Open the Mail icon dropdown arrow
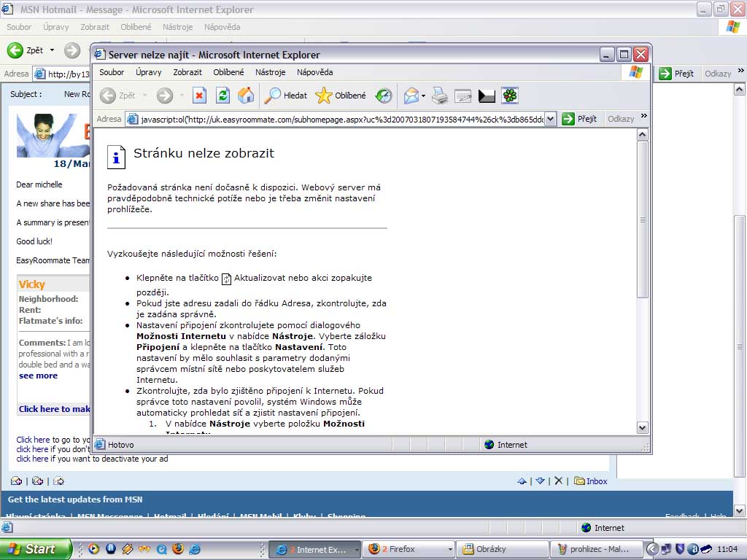Viewport: 747px width, 560px height. tap(424, 96)
